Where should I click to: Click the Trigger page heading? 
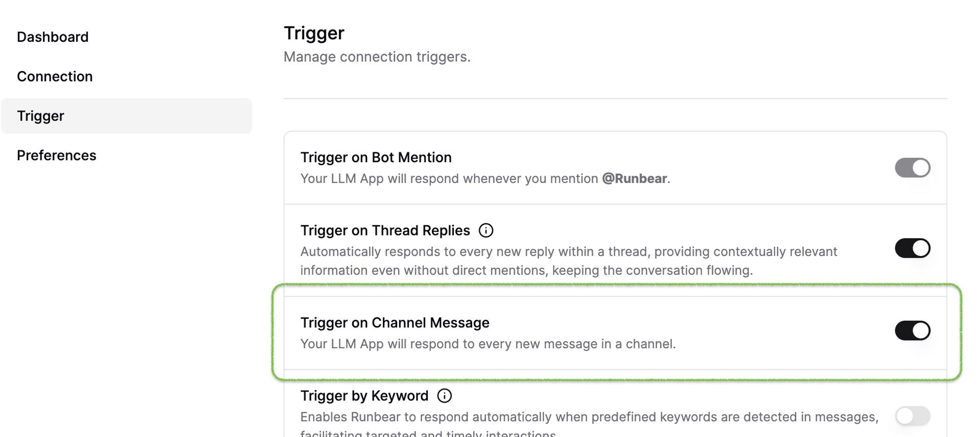point(314,33)
